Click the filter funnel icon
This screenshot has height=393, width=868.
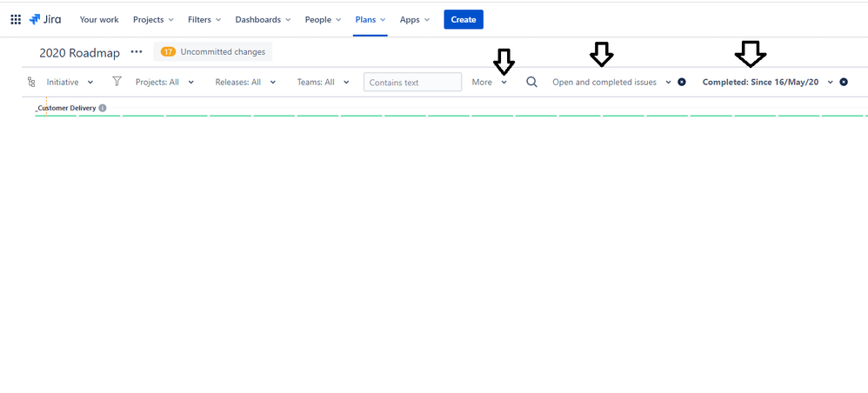click(117, 82)
